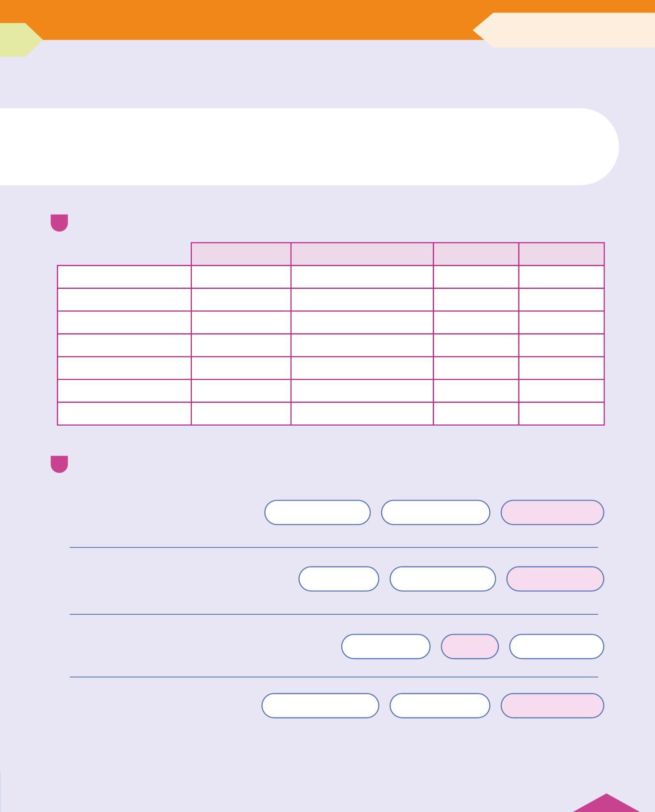Choose the pink pill in the second pill row

click(555, 579)
